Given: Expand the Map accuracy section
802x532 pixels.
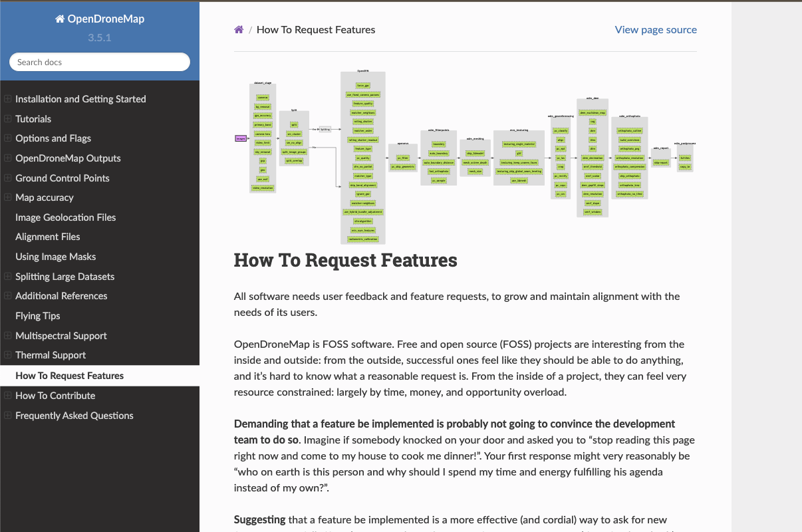Looking at the screenshot, I should coord(7,198).
